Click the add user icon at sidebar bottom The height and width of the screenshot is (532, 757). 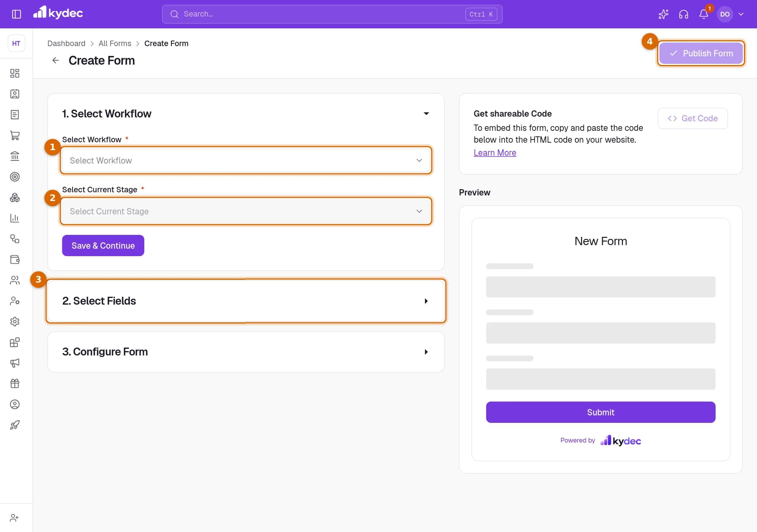coord(14,518)
